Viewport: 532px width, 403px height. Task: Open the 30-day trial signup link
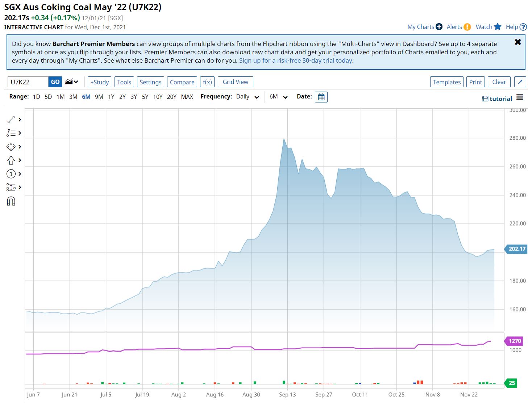coord(296,60)
